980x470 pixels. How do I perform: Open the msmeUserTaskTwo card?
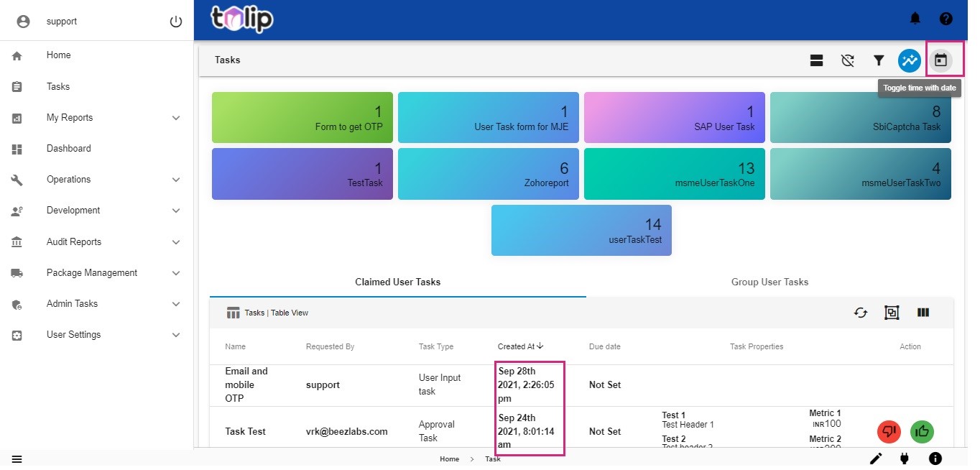pyautogui.click(x=861, y=174)
